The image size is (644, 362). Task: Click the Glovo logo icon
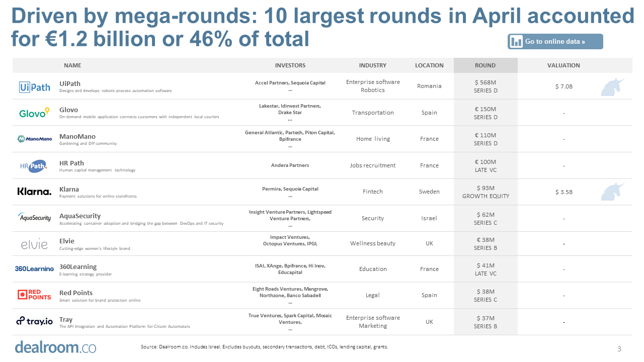tap(35, 113)
